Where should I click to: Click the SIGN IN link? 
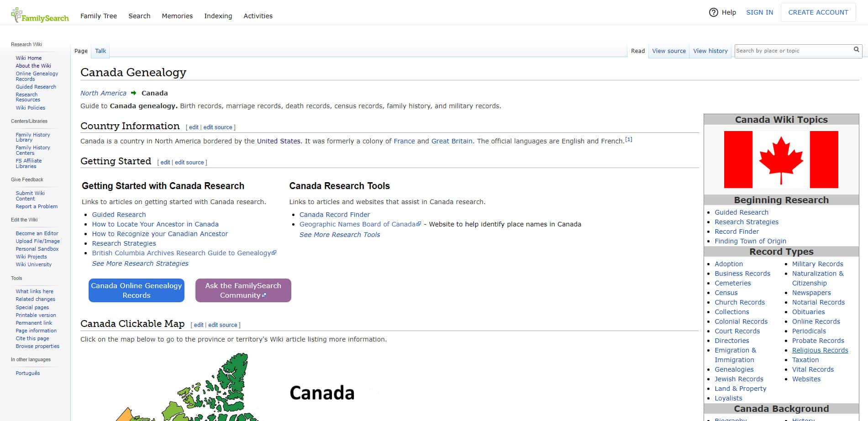click(759, 12)
